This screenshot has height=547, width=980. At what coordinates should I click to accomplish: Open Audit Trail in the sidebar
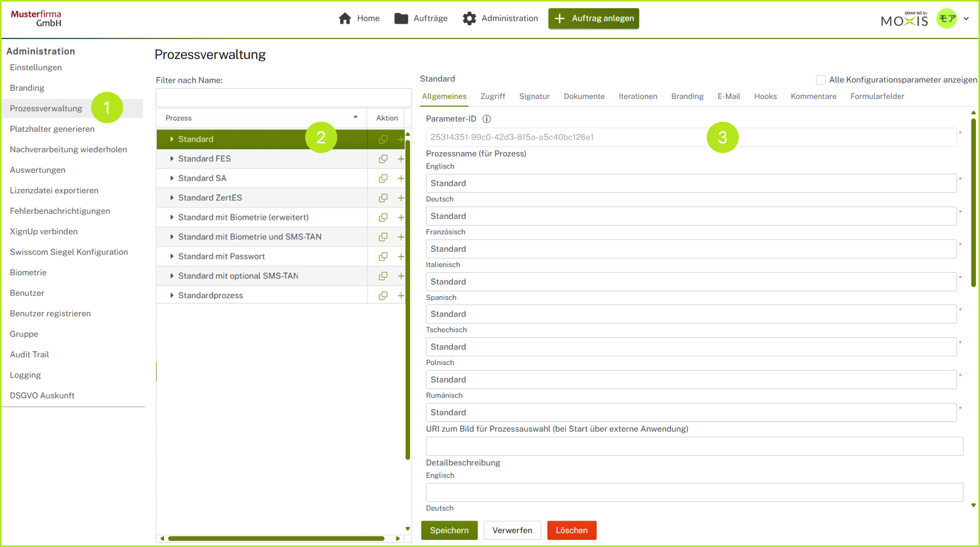pos(29,354)
